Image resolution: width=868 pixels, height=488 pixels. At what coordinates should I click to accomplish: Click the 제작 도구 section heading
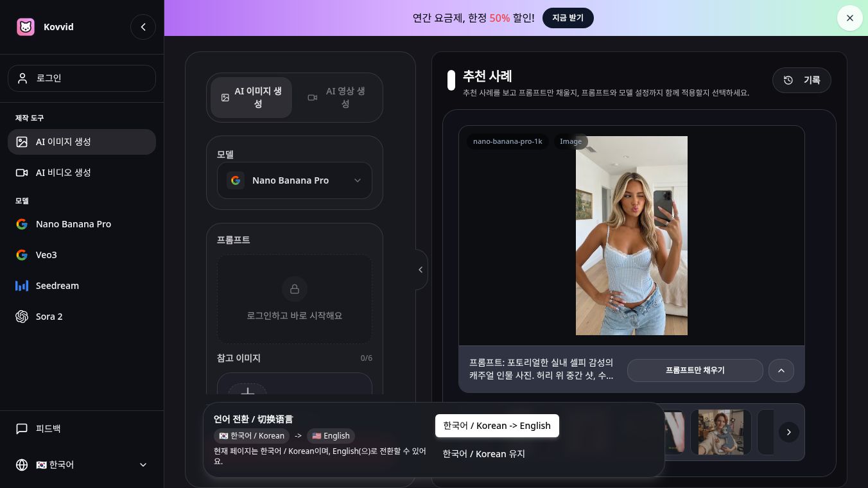tap(30, 118)
